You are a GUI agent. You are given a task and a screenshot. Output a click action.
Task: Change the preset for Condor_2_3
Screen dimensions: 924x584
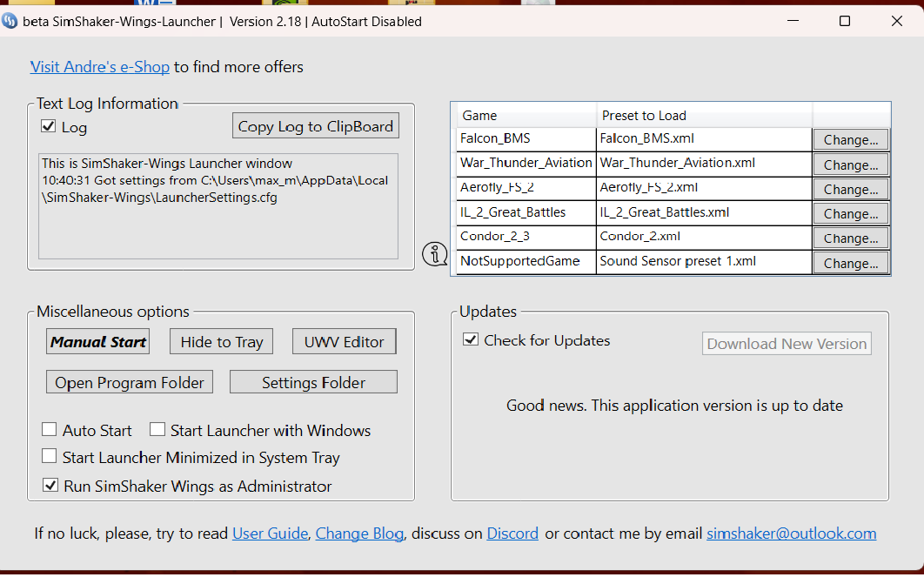click(850, 238)
